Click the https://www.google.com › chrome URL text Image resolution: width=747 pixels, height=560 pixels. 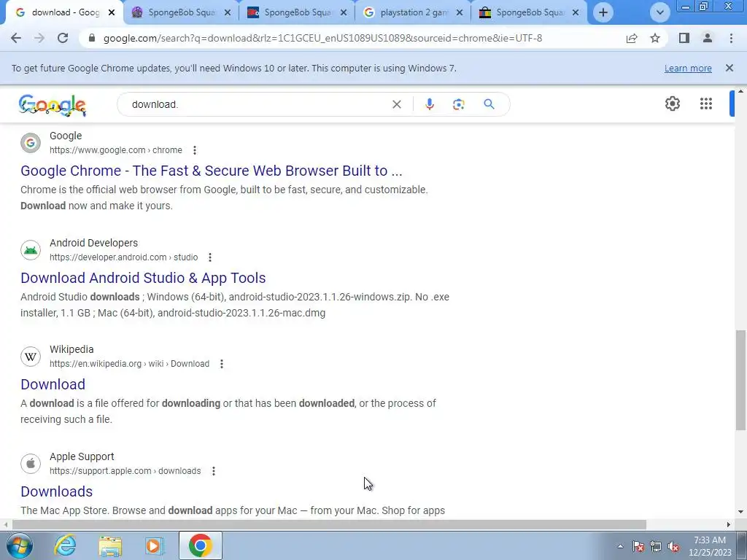[x=116, y=150]
